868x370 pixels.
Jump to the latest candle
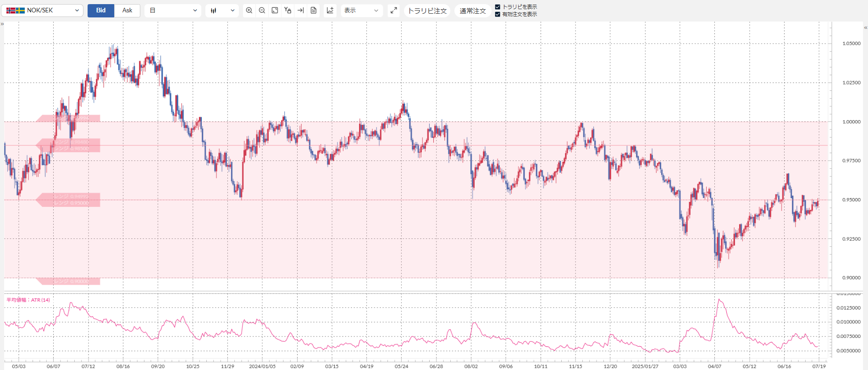pyautogui.click(x=300, y=11)
